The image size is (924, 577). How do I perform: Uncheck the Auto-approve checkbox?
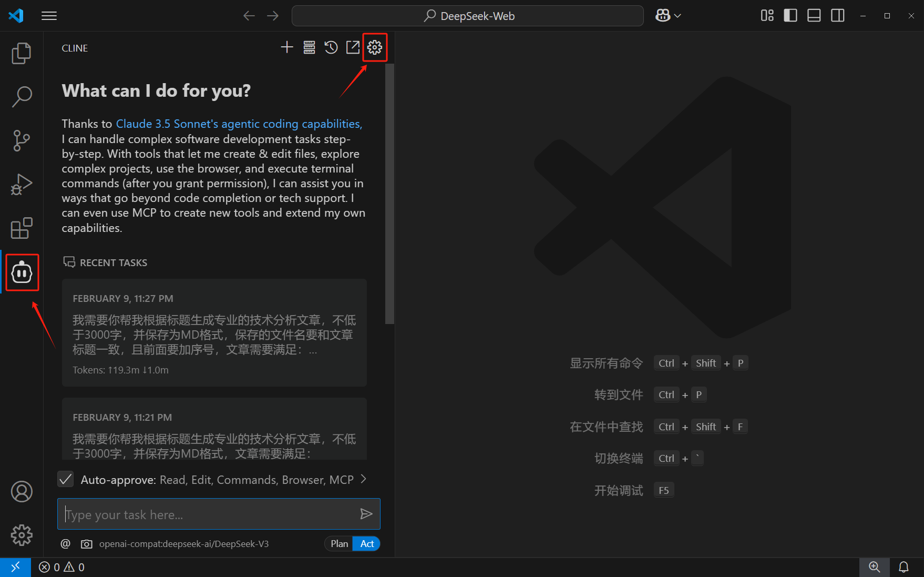pos(65,479)
